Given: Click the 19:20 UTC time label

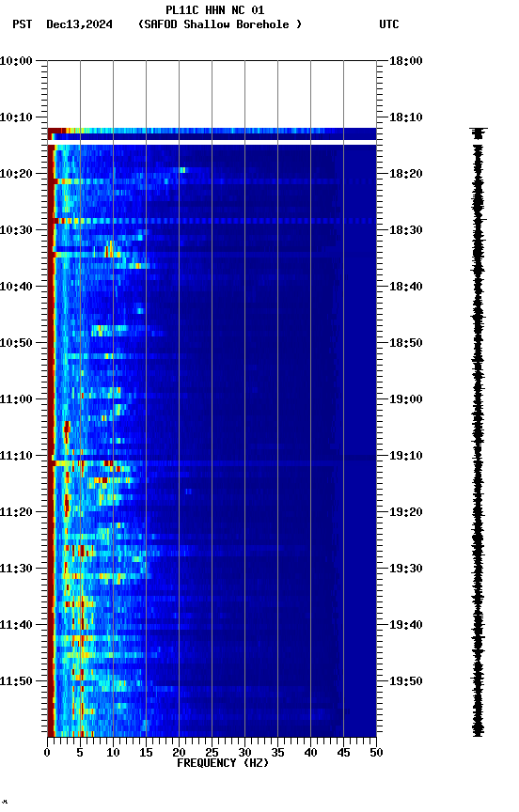Looking at the screenshot, I should pyautogui.click(x=406, y=512).
